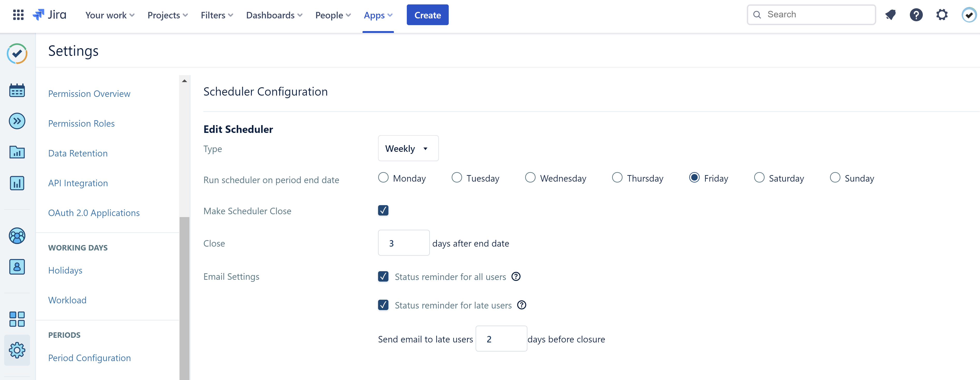Disable Status reminder for late users
This screenshot has height=380, width=980.
(383, 305)
